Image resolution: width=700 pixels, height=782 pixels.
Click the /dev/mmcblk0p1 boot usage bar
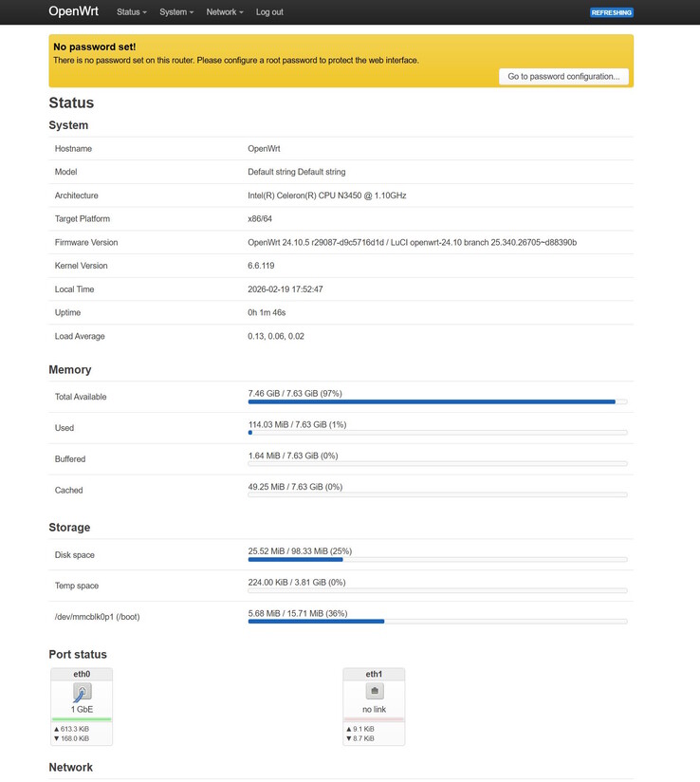click(436, 621)
